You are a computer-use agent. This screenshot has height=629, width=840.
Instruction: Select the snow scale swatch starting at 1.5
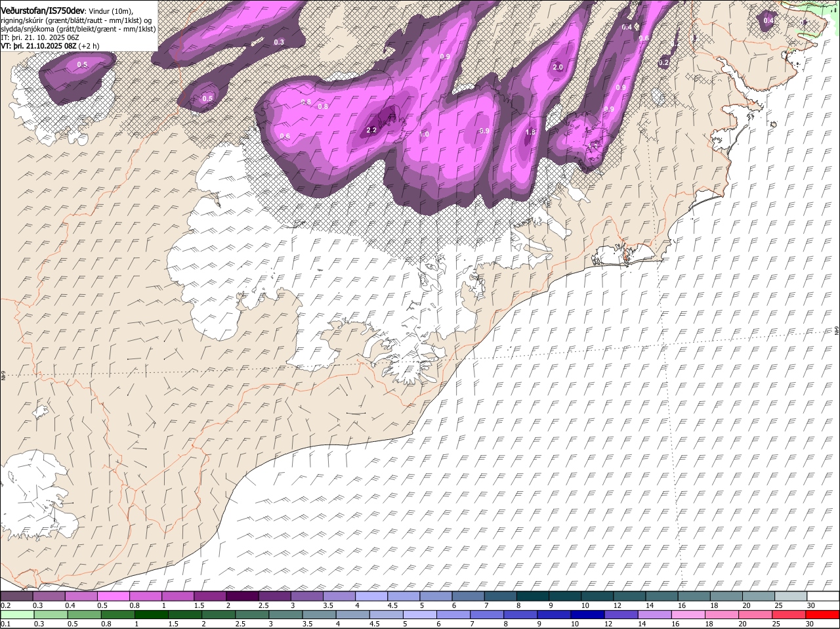point(210,596)
